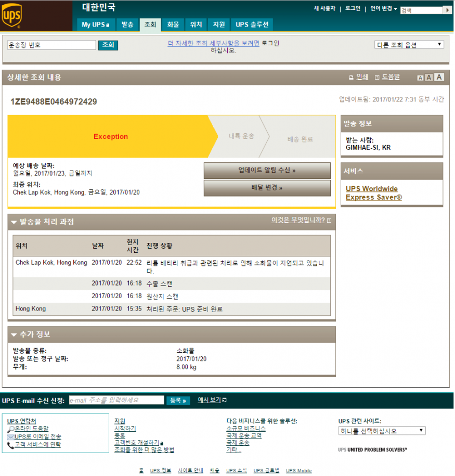Click the 이것은 무엇입니까? link
The height and width of the screenshot is (476, 455).
pyautogui.click(x=298, y=220)
